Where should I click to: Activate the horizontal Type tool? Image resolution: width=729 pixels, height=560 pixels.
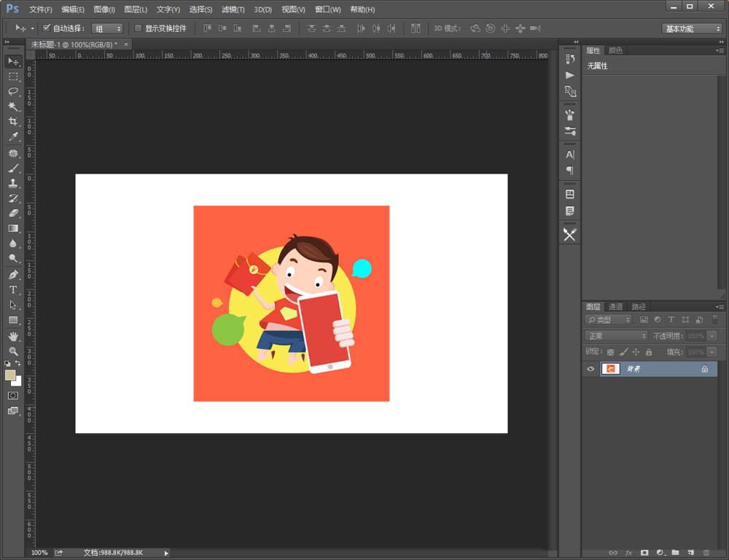coord(13,290)
